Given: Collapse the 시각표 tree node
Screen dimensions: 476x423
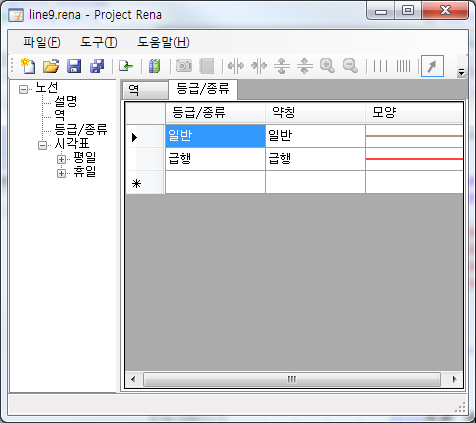Looking at the screenshot, I should point(42,145).
